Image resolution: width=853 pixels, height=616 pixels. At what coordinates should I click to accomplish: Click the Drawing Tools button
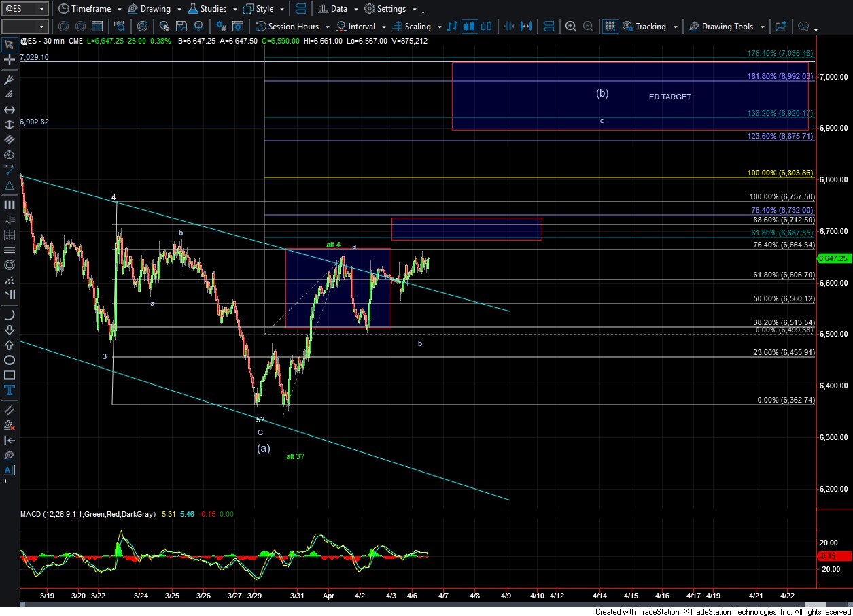[x=727, y=27]
